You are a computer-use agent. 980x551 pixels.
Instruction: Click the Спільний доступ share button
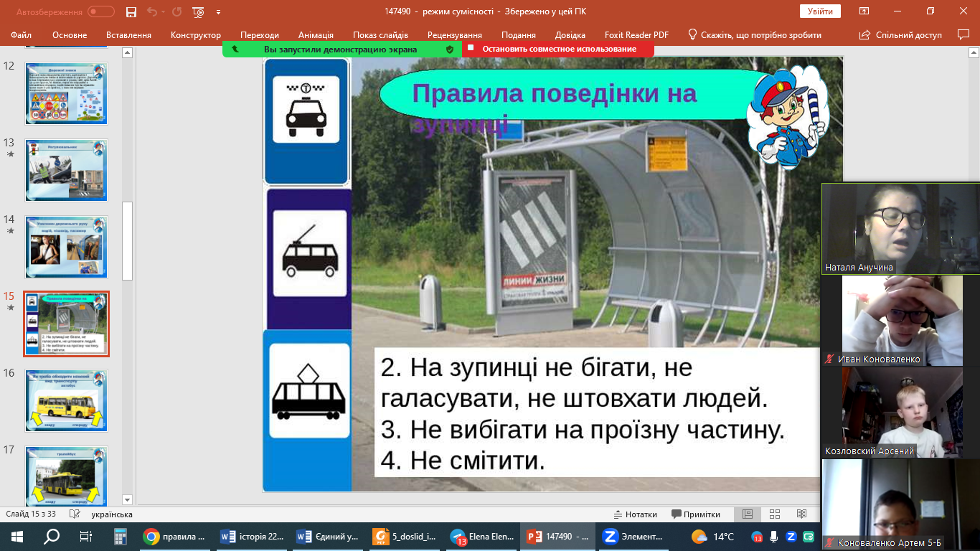[x=900, y=34]
